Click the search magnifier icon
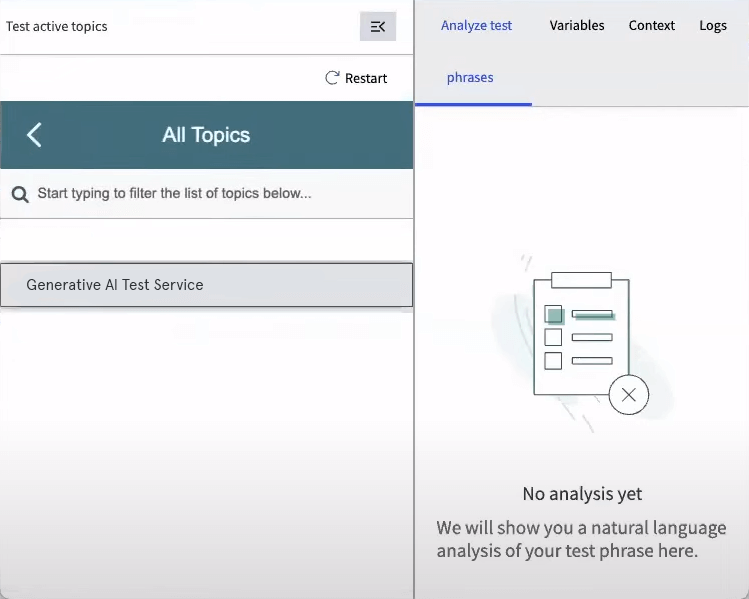 pos(20,194)
